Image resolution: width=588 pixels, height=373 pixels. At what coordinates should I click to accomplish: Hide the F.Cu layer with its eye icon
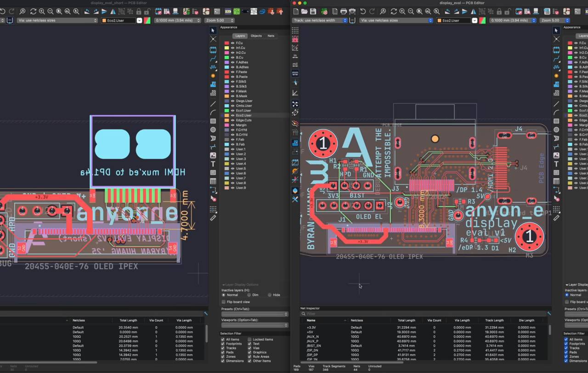coord(232,43)
